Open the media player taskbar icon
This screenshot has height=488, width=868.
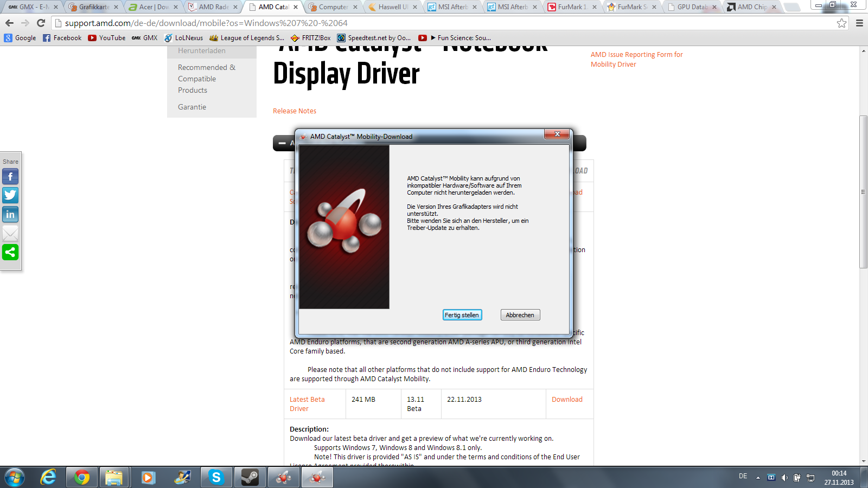[148, 477]
